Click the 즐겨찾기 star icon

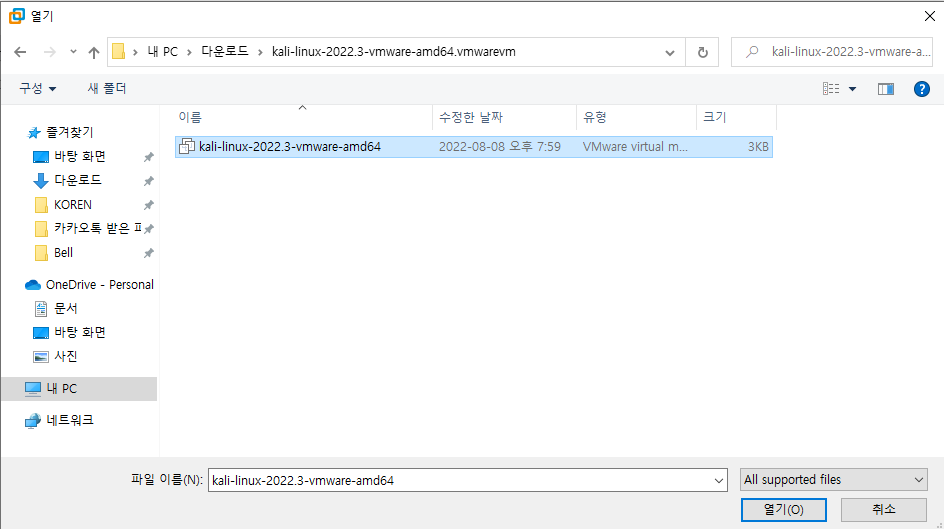coord(34,133)
